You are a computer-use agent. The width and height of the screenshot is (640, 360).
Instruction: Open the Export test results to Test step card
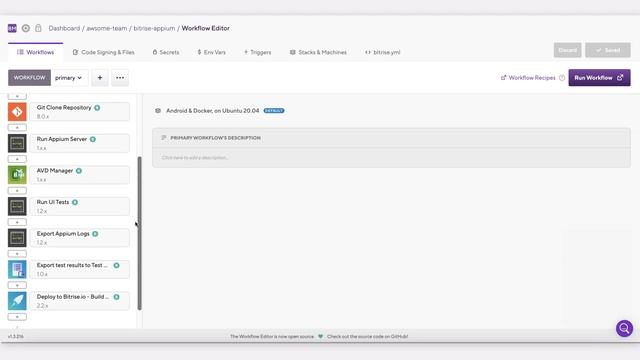tap(80, 269)
